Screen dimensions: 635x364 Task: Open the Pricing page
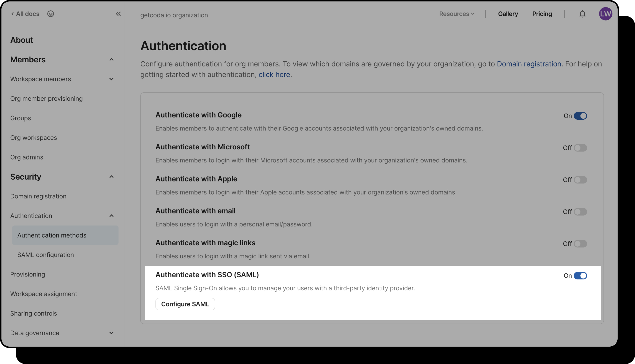pos(542,14)
